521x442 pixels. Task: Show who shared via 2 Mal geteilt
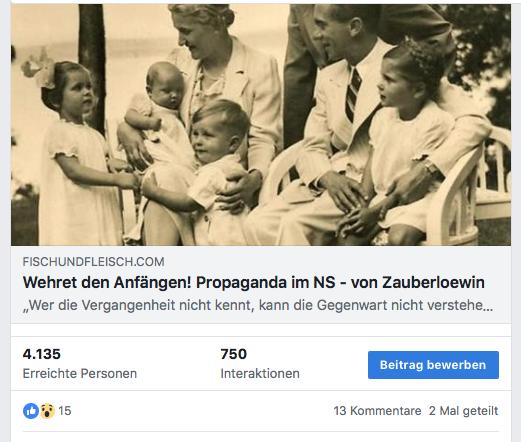(x=463, y=411)
